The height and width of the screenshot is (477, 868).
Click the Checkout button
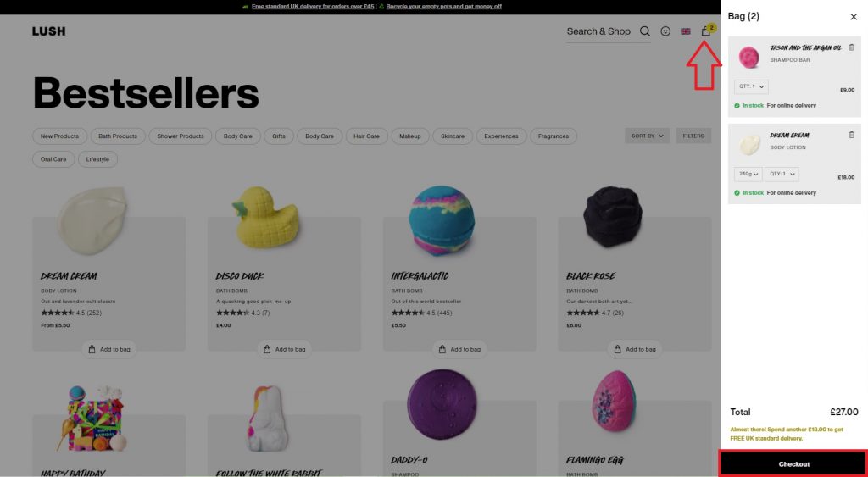[793, 463]
